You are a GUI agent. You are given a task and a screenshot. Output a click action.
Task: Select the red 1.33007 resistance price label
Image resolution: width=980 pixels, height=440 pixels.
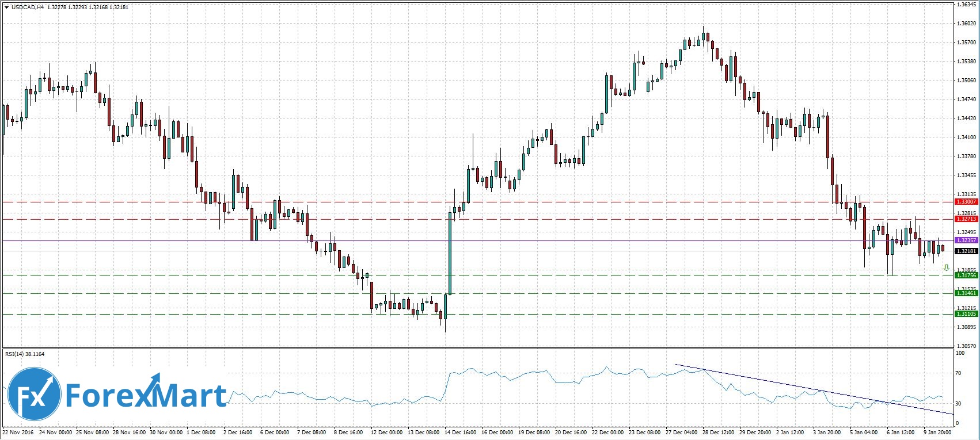966,202
